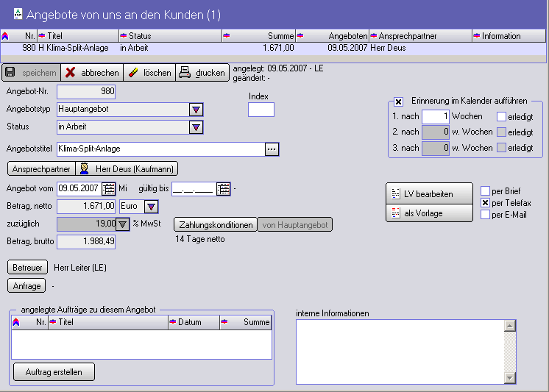Open the Status dropdown list

pos(196,127)
